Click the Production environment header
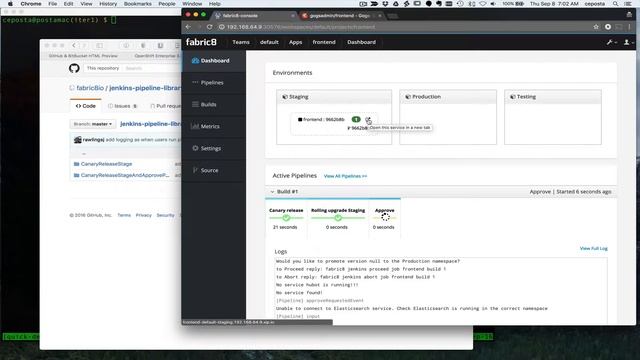Image resolution: width=640 pixels, height=360 pixels. point(448,97)
